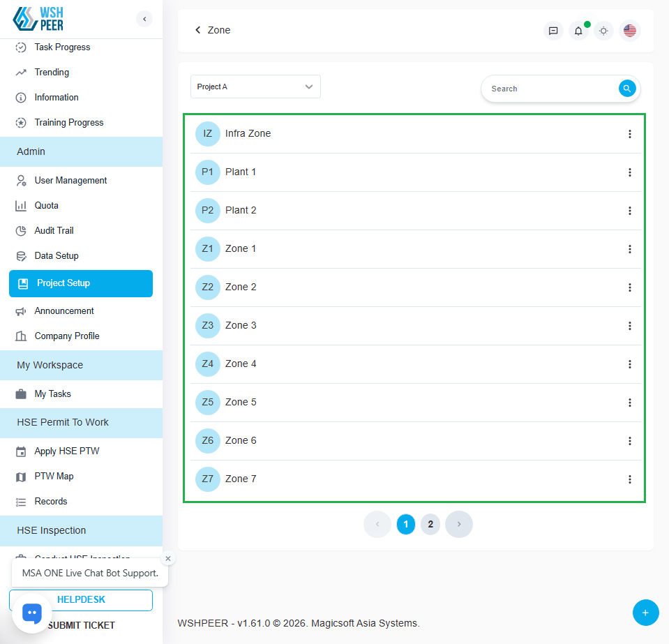Open the three-dot menu for Infra Zone
669x644 pixels.
[629, 134]
